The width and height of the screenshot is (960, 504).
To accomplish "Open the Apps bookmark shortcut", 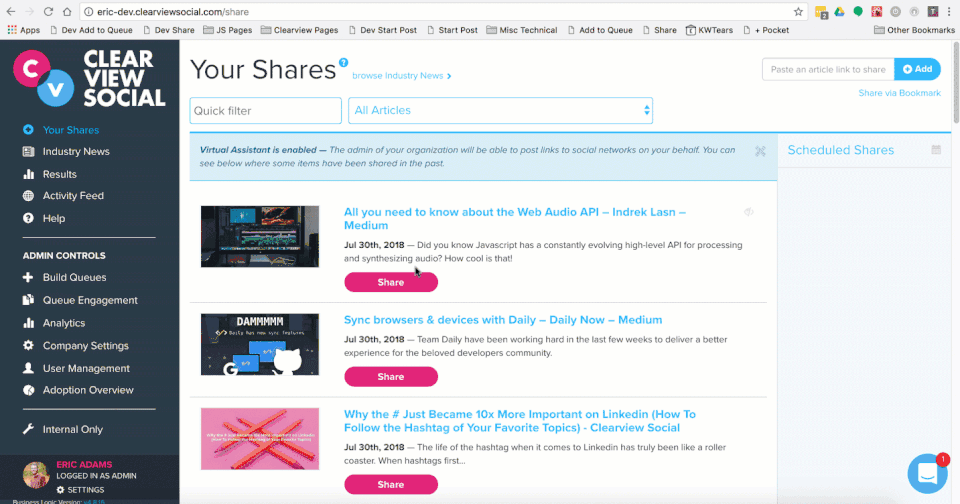I will tap(24, 30).
